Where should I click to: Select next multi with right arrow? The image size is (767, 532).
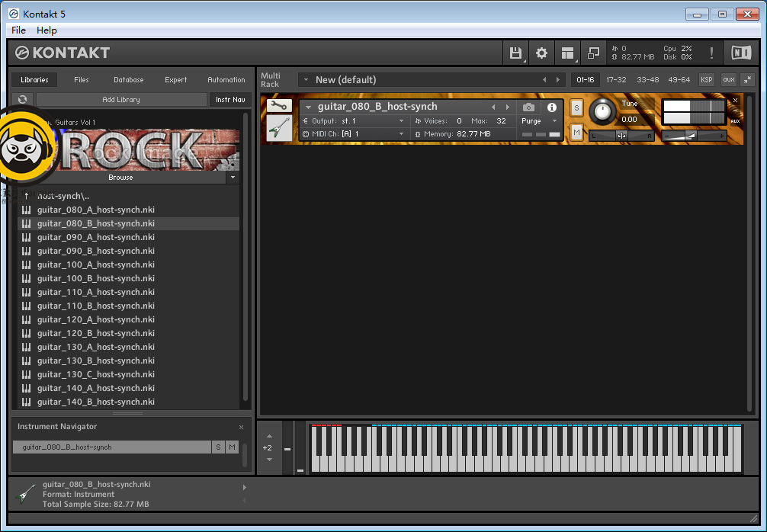click(x=557, y=80)
